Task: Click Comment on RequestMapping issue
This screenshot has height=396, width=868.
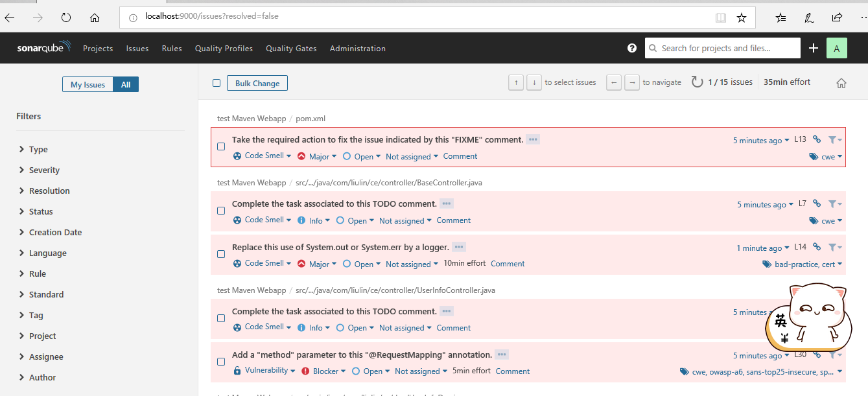Action: tap(513, 371)
